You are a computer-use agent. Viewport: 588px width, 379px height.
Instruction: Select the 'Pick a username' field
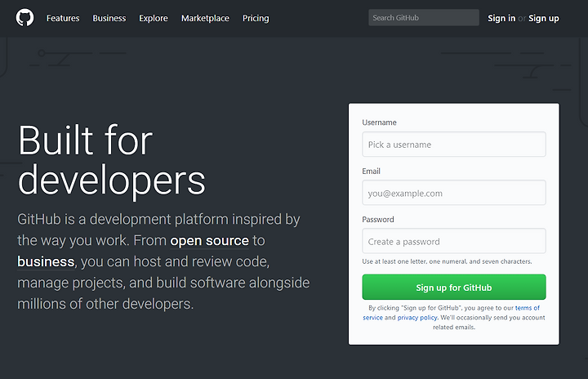point(454,144)
